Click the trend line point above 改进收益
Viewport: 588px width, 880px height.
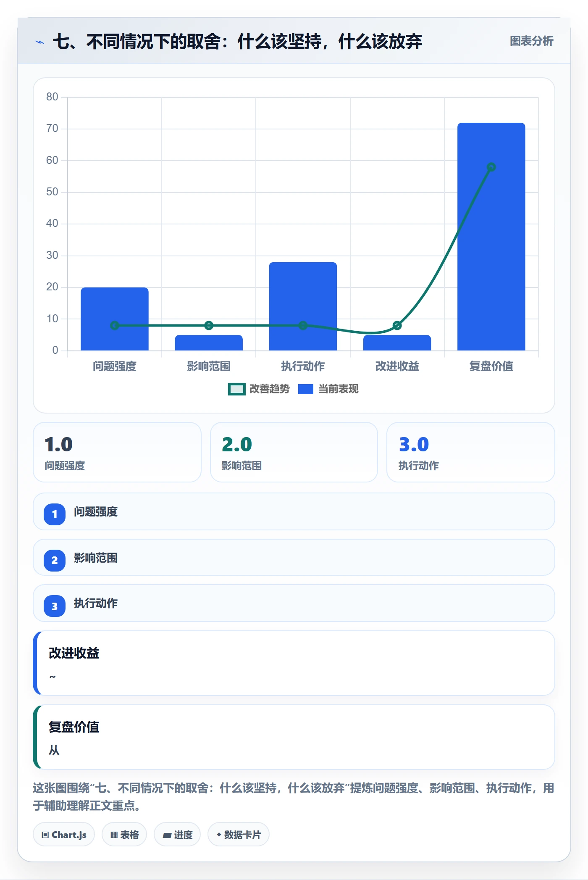tap(397, 325)
